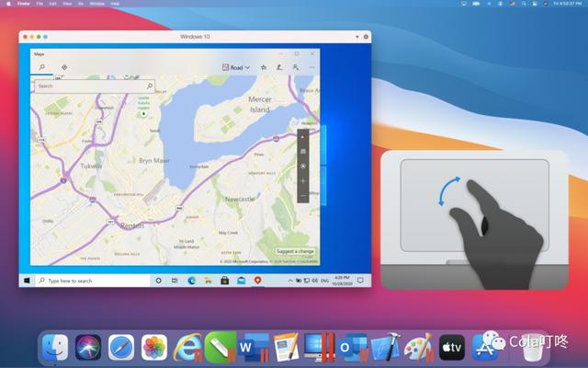Open the Windows Start menu

(x=27, y=281)
